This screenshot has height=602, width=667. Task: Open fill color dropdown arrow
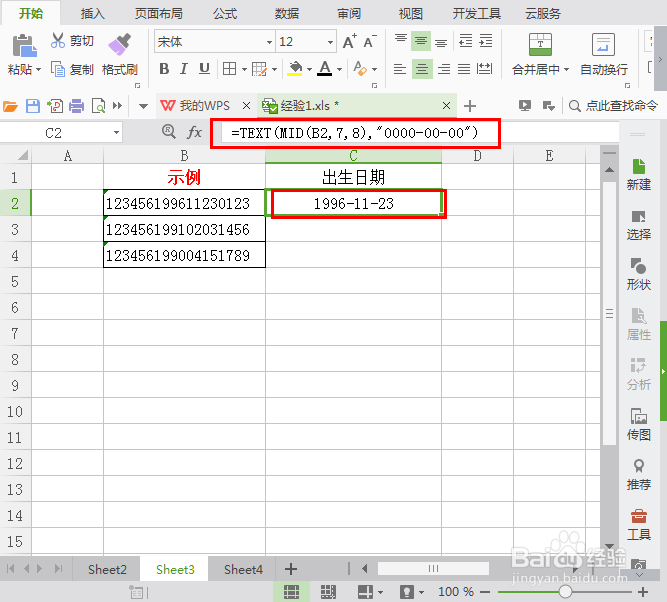click(x=309, y=69)
